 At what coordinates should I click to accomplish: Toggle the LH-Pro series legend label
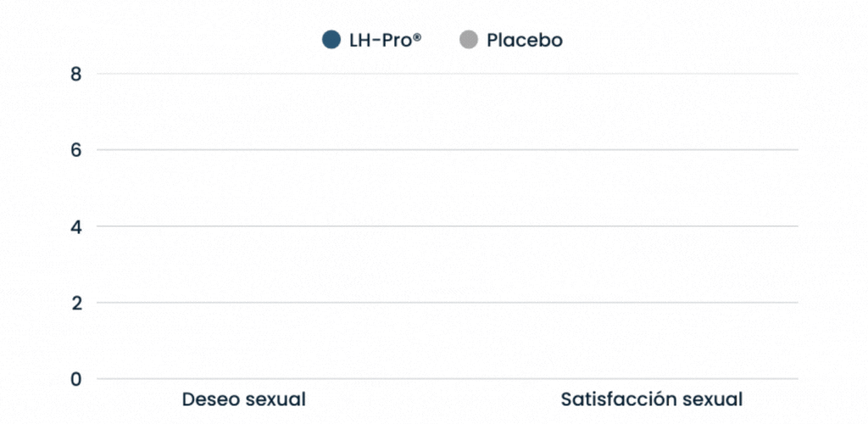[x=380, y=40]
